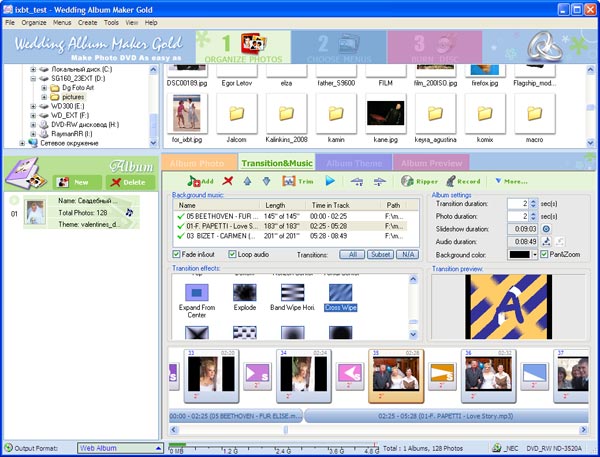The width and height of the screenshot is (600, 457).
Task: Click the slideshow duration sync icon
Action: coord(546,229)
